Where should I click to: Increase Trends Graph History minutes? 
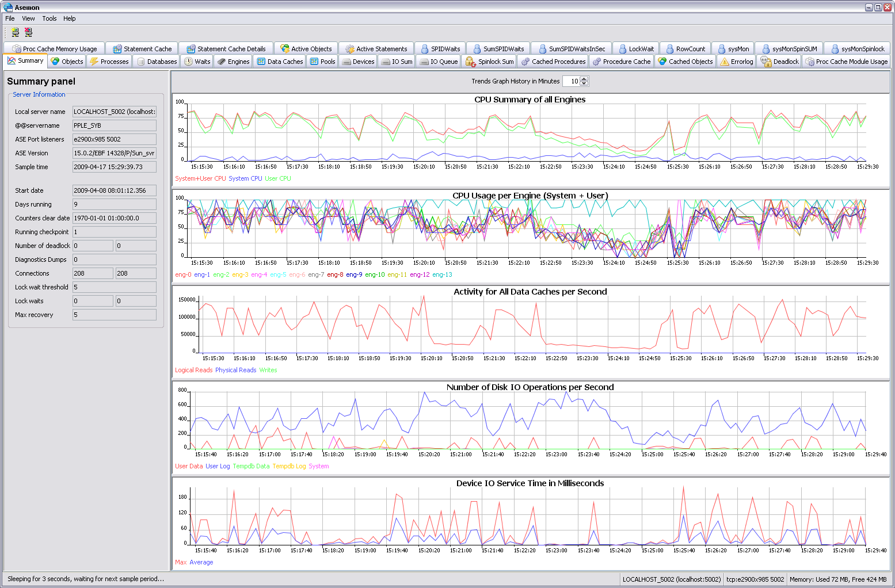[584, 79]
